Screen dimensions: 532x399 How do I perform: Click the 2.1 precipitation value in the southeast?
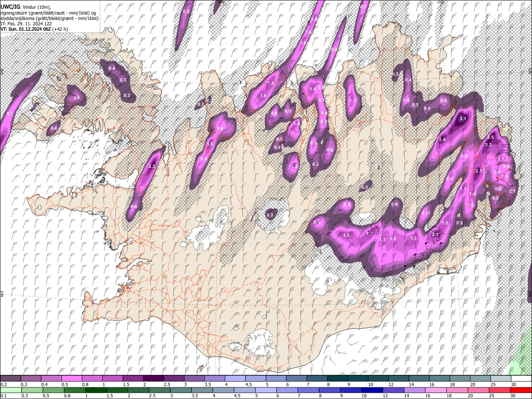pos(435,235)
